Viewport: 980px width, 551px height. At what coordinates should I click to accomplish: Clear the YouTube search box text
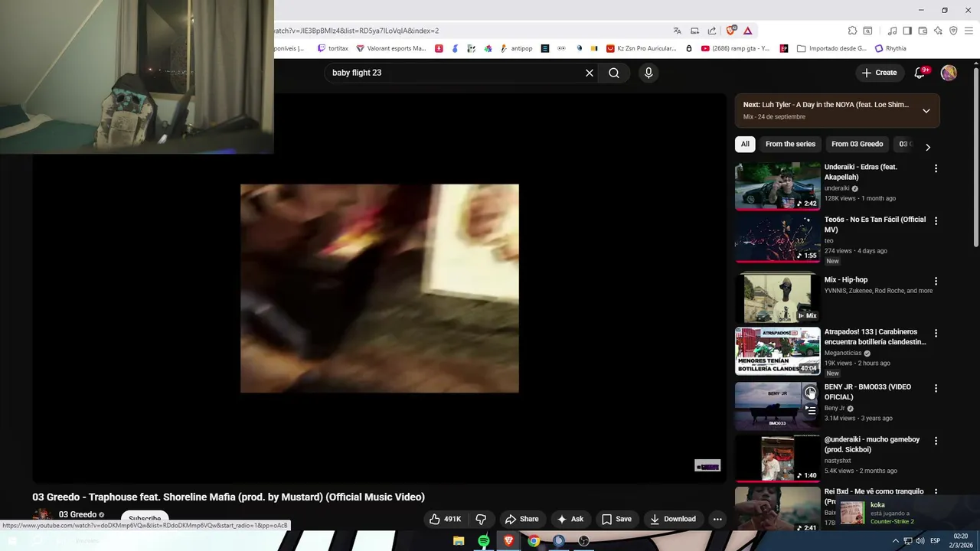point(590,73)
